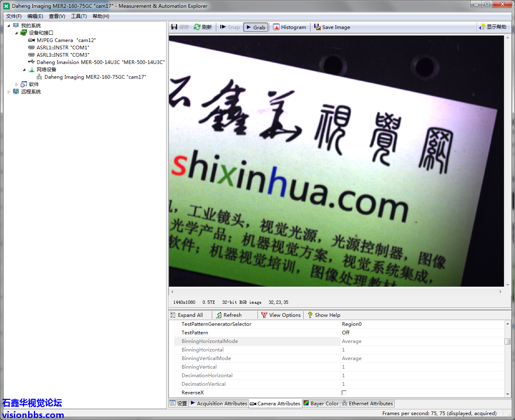Viewport: 515px width, 420px height.
Task: Open View Options icon
Action: tap(264, 315)
